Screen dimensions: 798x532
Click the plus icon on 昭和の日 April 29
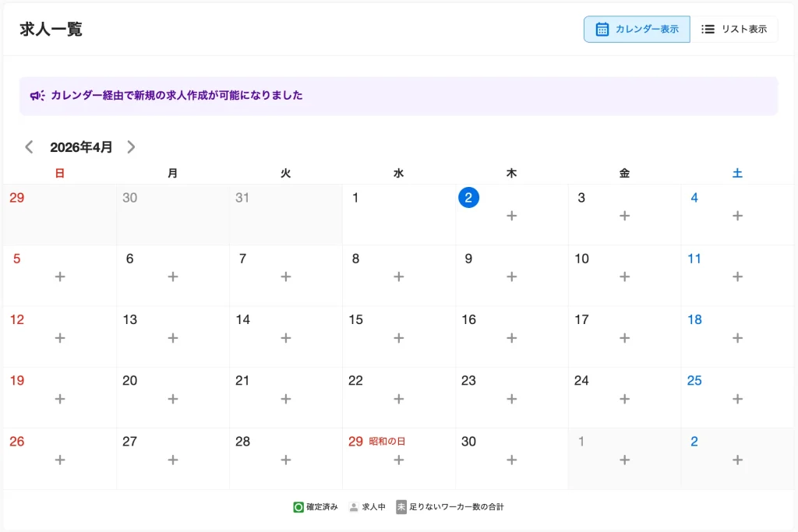pyautogui.click(x=398, y=460)
